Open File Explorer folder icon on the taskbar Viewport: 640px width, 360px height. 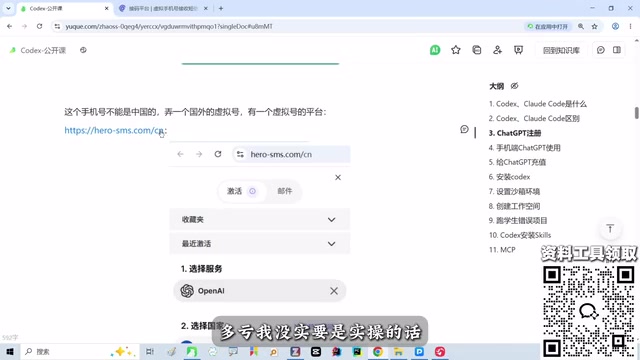point(398,351)
